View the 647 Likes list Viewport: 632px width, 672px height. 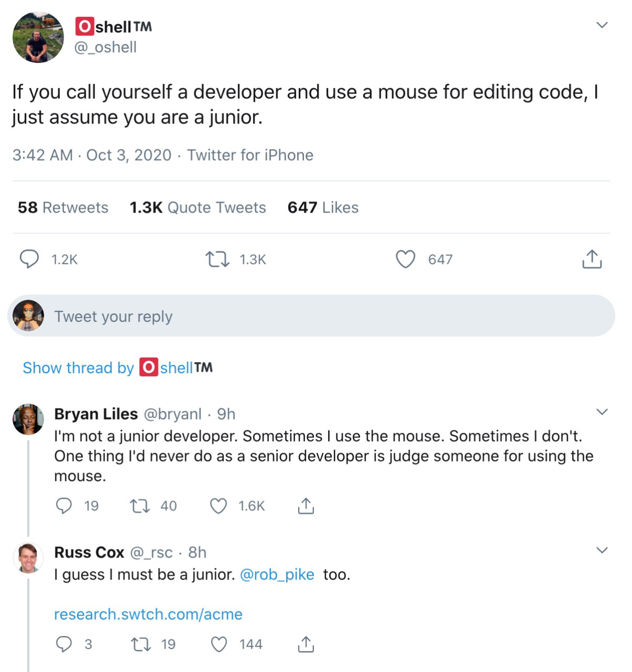click(x=323, y=207)
